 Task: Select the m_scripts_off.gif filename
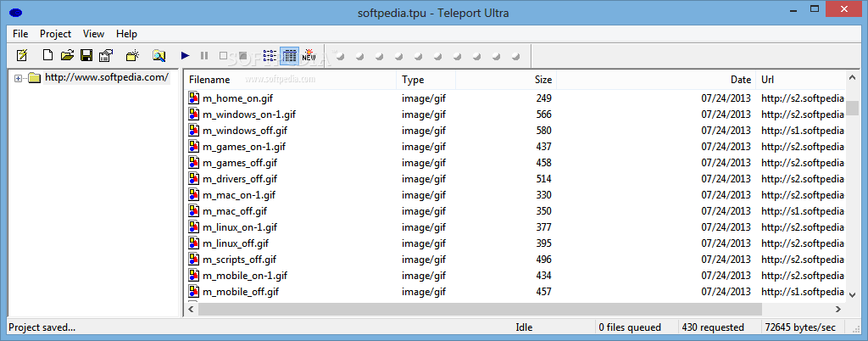point(239,259)
